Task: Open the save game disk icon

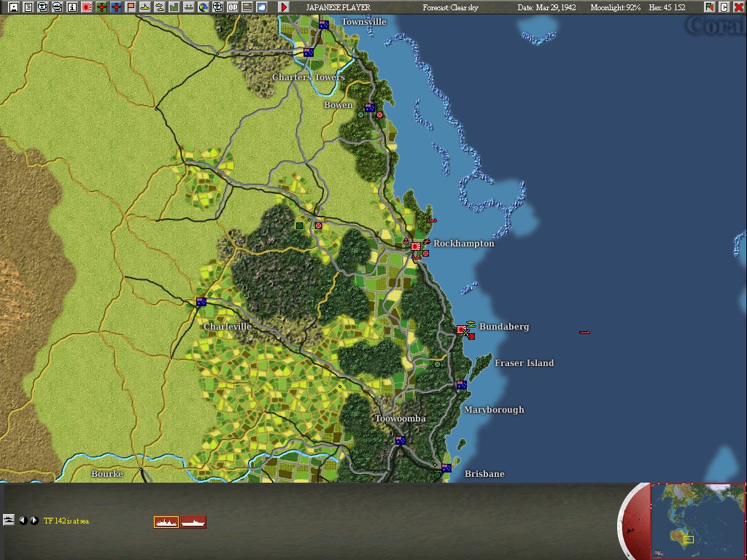Action: click(13, 7)
